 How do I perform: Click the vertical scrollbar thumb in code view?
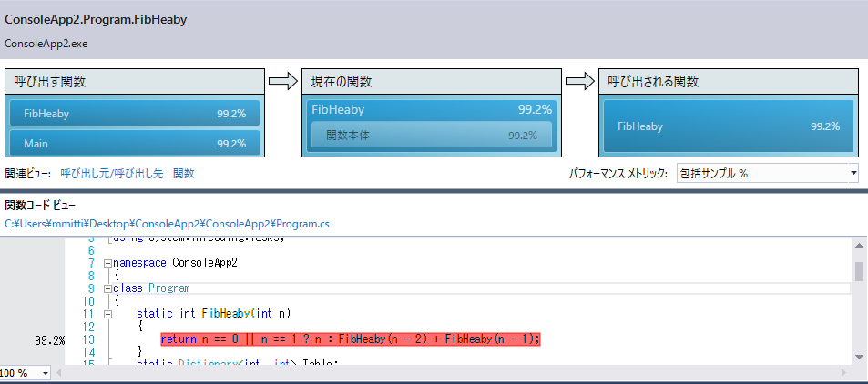859,272
